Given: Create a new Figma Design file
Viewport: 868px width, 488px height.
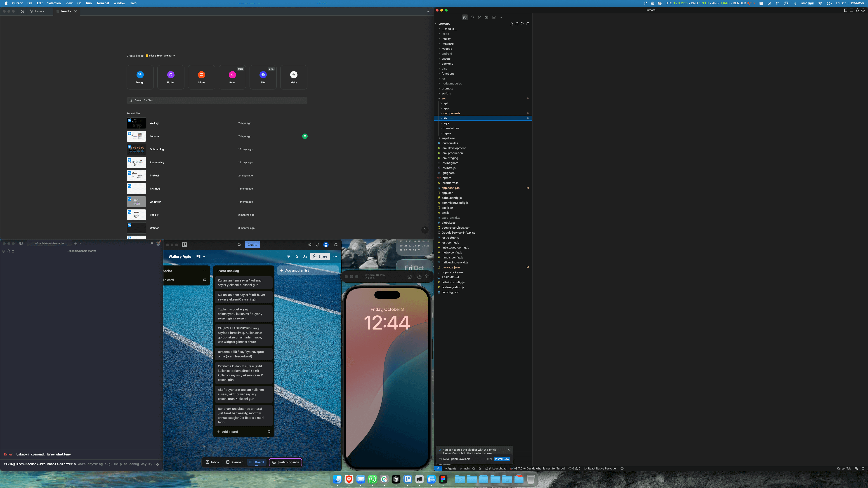Looking at the screenshot, I should 140,77.
